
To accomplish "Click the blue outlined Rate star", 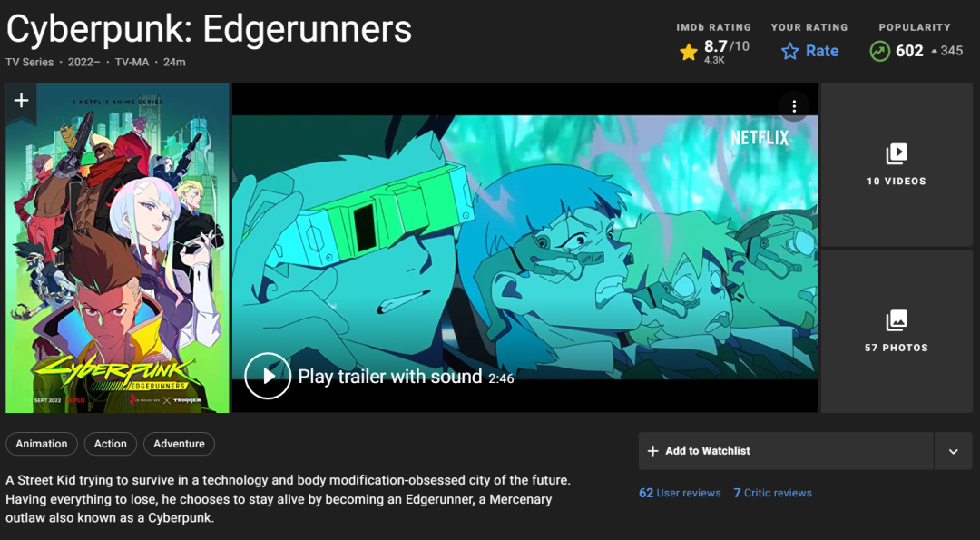I will pos(790,51).
